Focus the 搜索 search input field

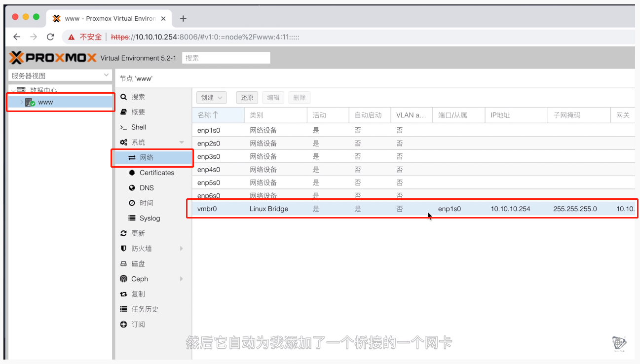click(226, 58)
